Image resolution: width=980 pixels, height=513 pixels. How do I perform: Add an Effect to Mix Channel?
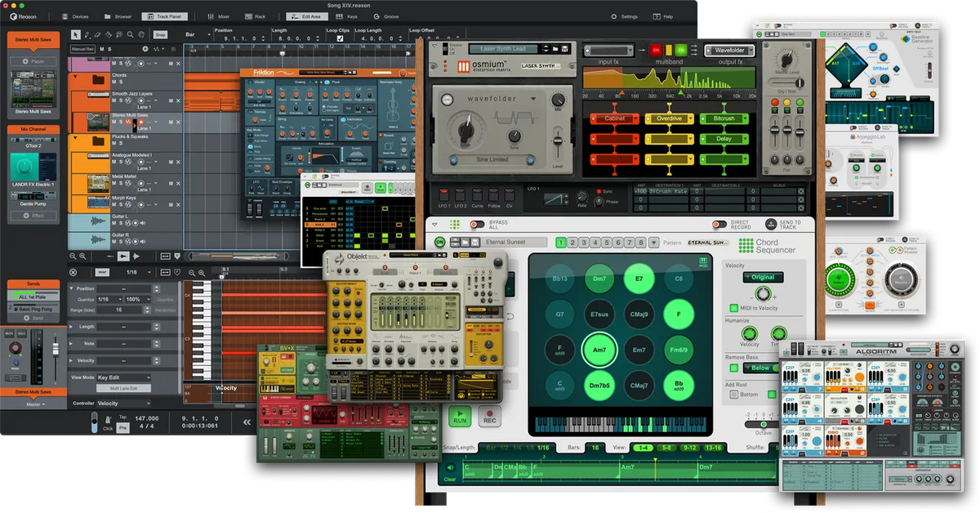tap(33, 216)
